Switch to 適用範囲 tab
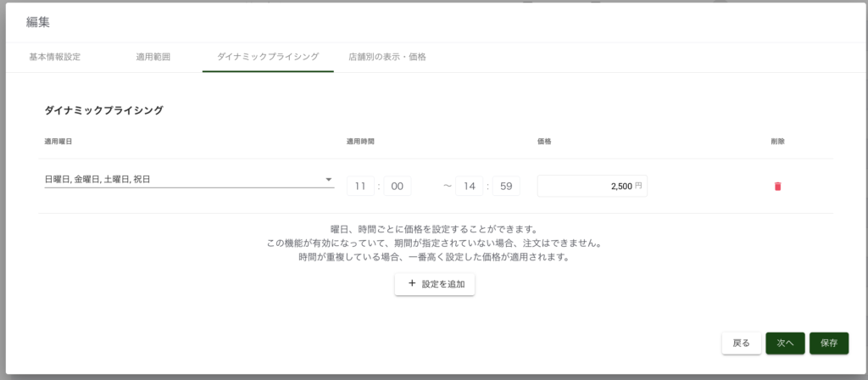Screen dimensions: 868x380 (153, 57)
